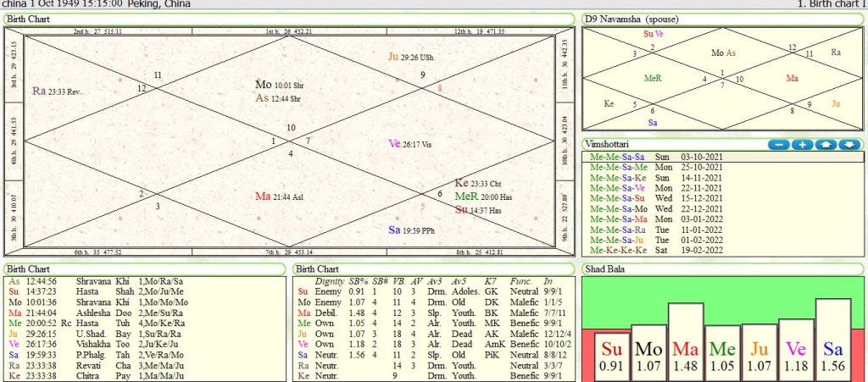Click the Dignity column header
868x382 pixels.
coord(329,281)
